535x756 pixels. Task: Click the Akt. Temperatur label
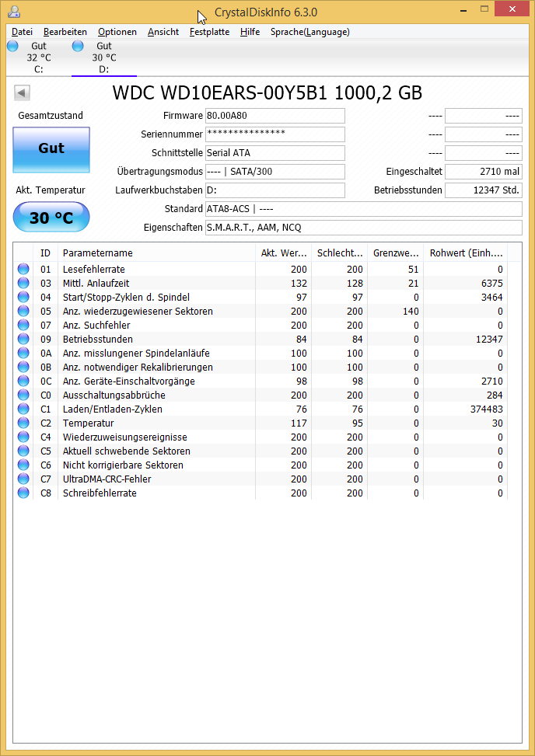click(51, 190)
